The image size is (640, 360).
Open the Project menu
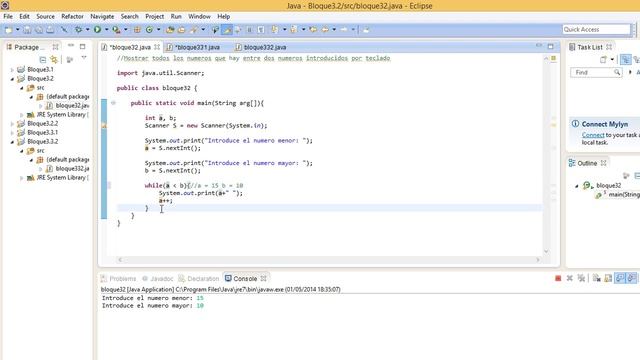coord(154,16)
